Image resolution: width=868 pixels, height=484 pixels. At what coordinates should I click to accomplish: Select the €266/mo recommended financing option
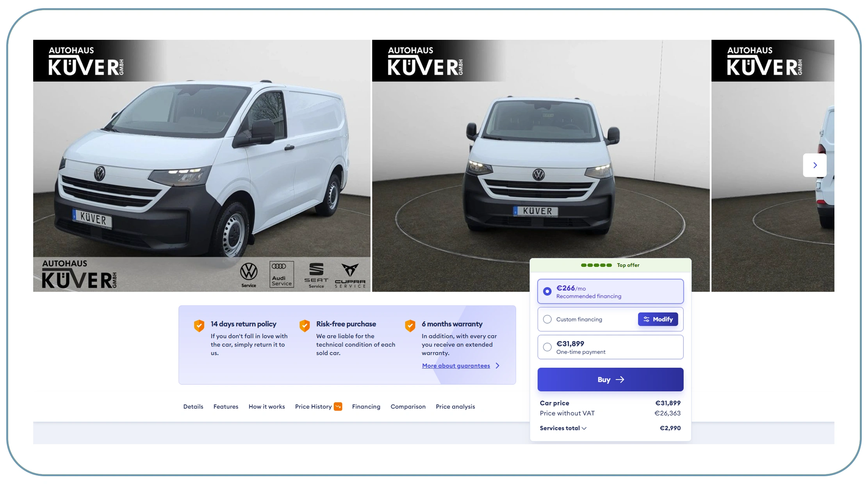point(547,291)
